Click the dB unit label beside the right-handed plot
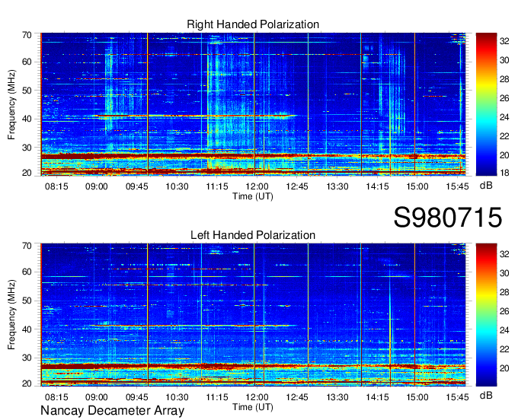This screenshot has height=420, width=518. point(486,186)
